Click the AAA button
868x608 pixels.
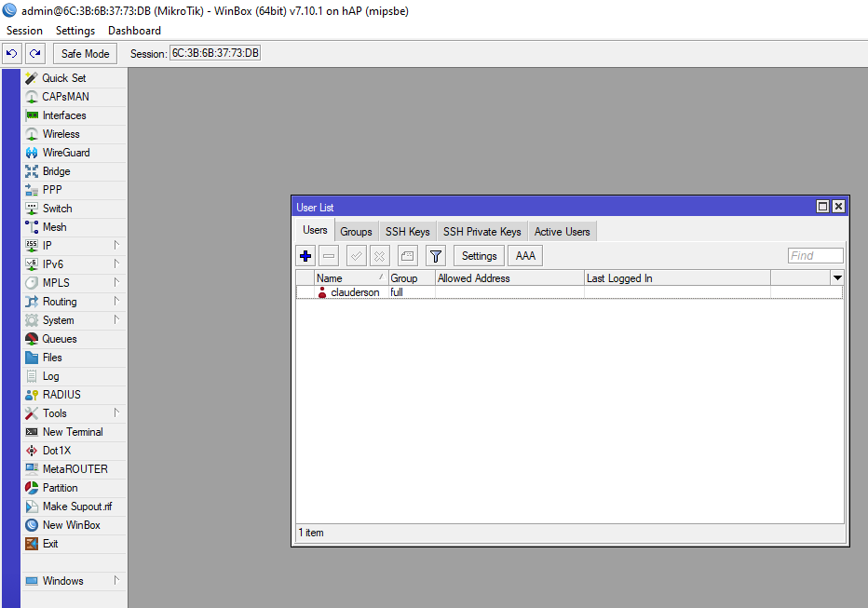tap(525, 256)
